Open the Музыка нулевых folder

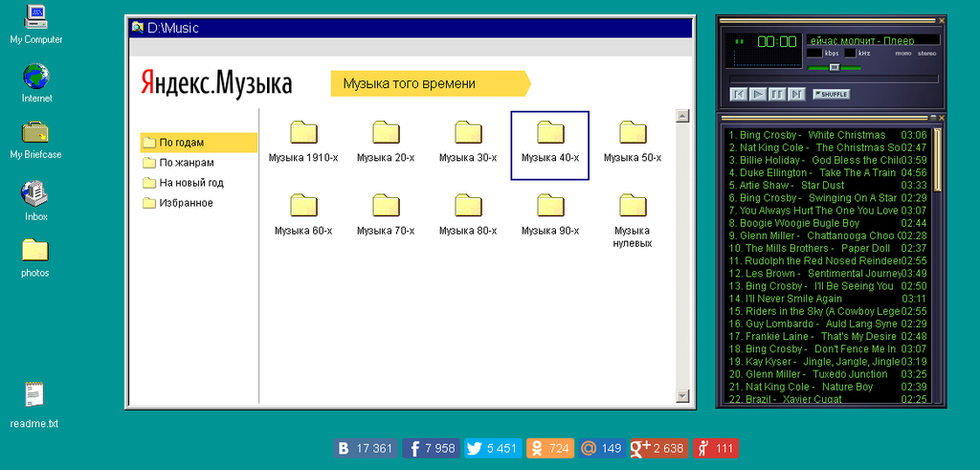[633, 220]
